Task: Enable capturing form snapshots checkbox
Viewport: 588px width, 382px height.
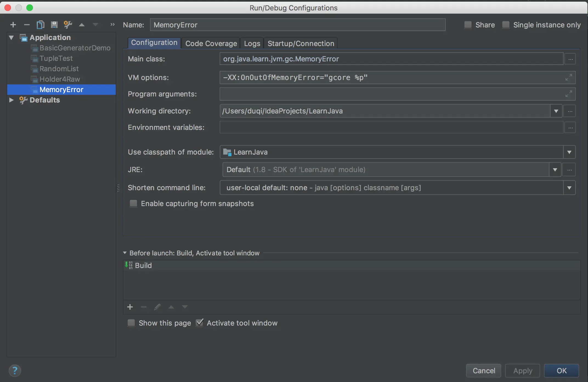Action: [133, 203]
